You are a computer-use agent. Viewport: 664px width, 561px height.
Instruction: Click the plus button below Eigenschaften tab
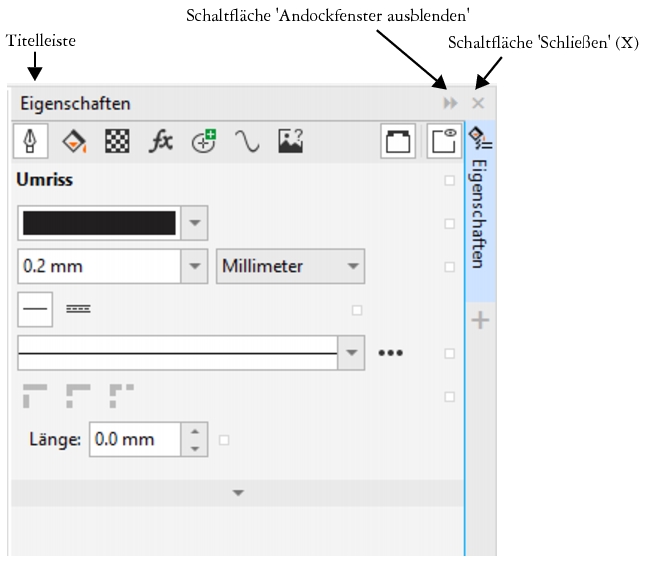(479, 321)
